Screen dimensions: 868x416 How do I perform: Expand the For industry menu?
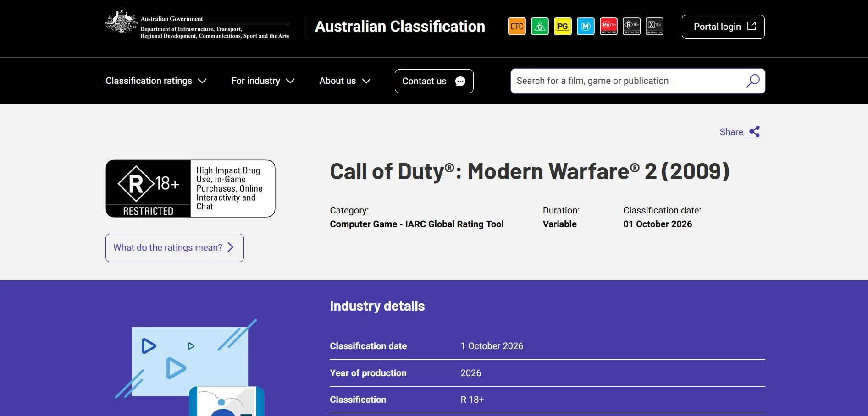(263, 81)
